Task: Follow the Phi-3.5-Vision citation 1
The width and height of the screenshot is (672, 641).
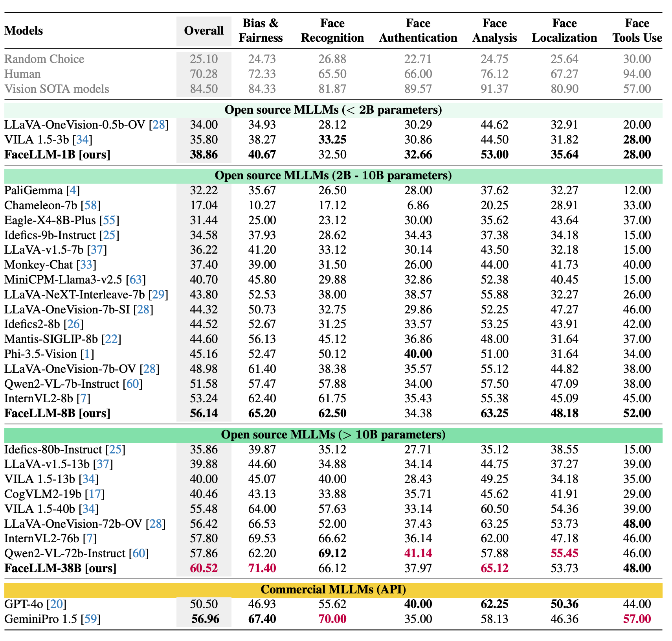Action: point(87,354)
